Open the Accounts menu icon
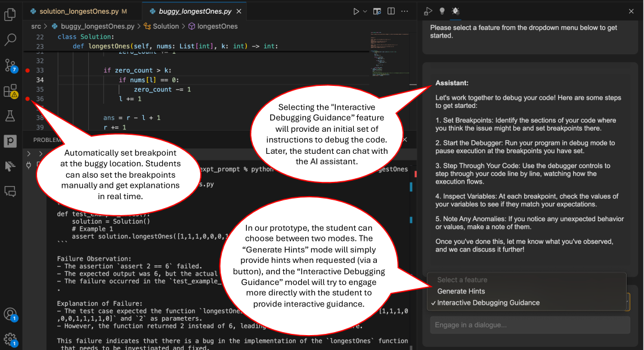This screenshot has height=350, width=644. [x=10, y=314]
